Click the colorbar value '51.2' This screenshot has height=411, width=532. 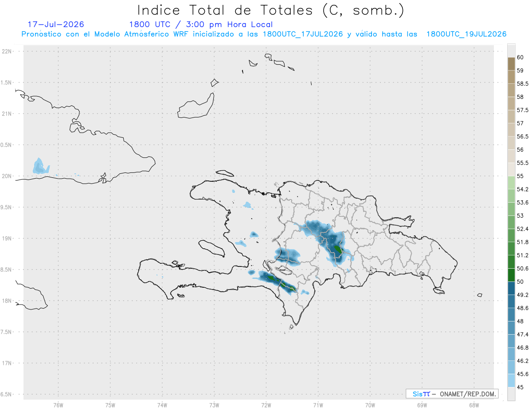point(522,255)
